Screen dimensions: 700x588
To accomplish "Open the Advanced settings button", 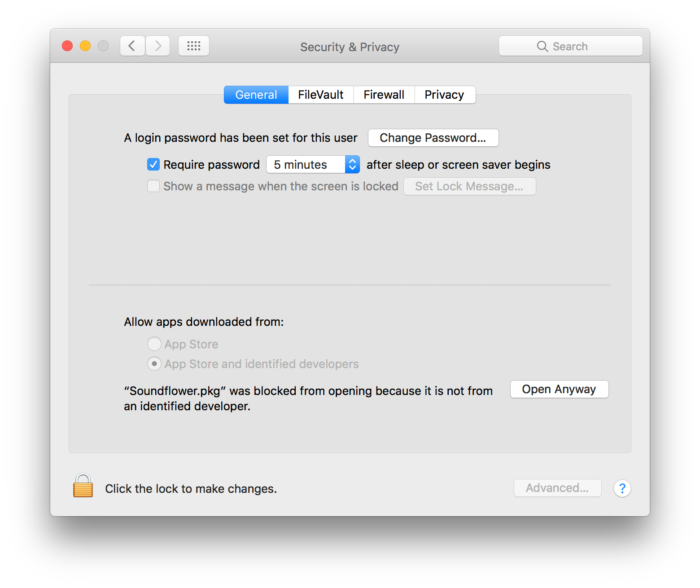I will click(557, 488).
